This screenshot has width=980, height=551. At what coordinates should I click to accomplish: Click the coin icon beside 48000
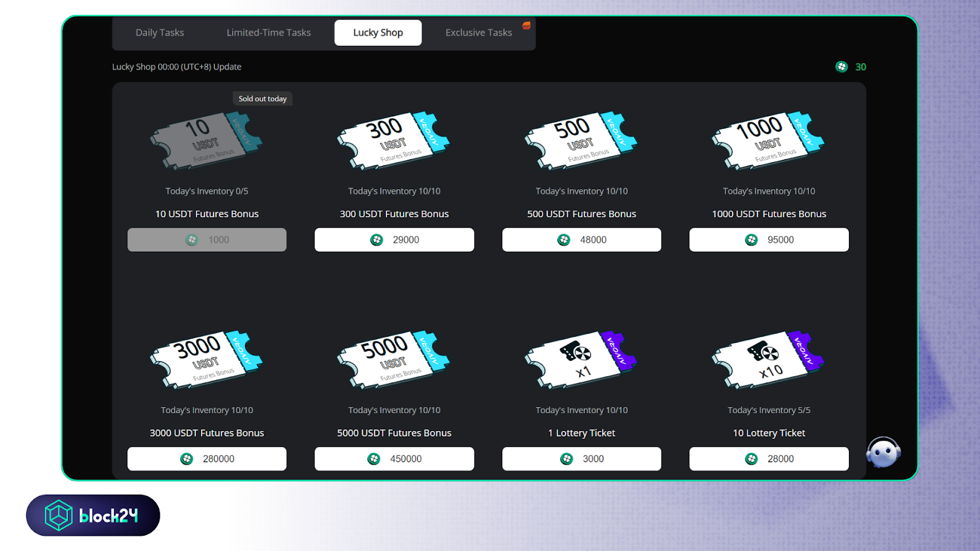563,240
